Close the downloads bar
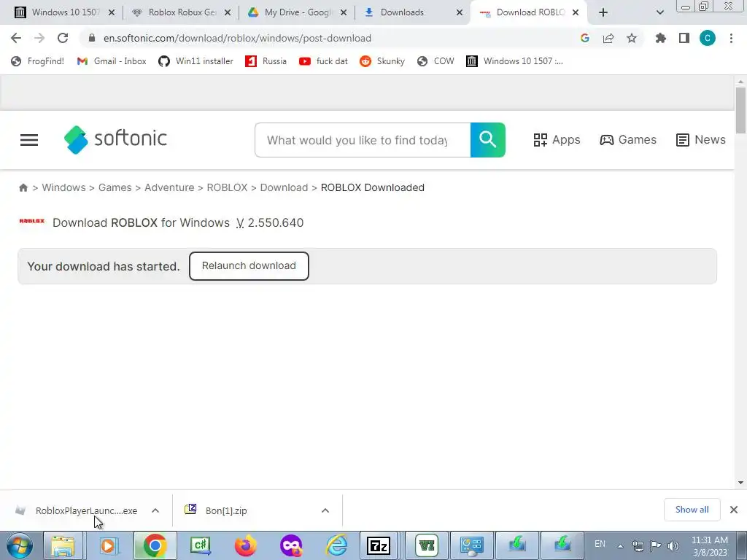This screenshot has width=747, height=560. (x=734, y=510)
